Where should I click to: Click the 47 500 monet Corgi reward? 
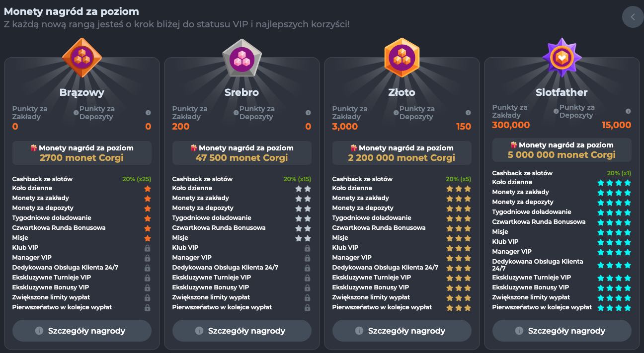pos(241,158)
